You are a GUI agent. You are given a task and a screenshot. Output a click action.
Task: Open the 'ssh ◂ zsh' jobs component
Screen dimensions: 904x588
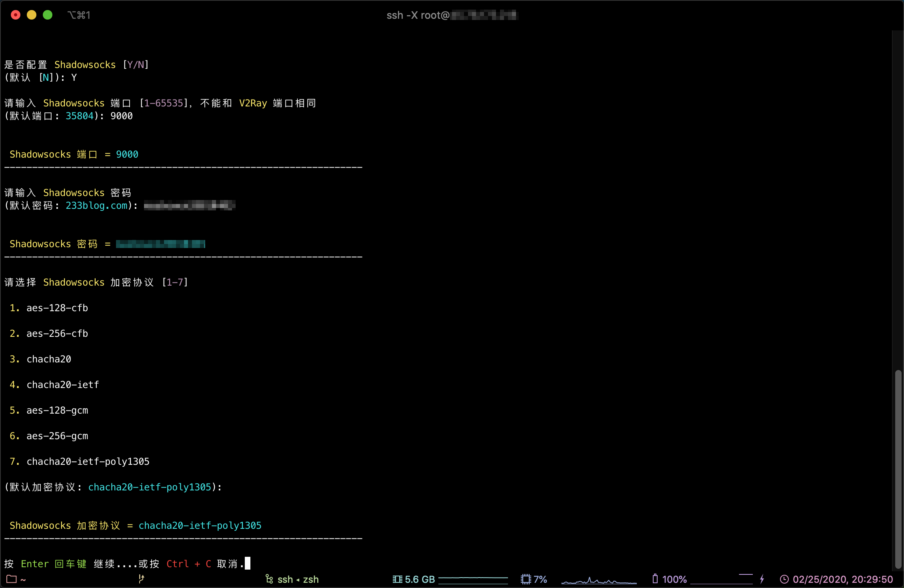(x=298, y=579)
